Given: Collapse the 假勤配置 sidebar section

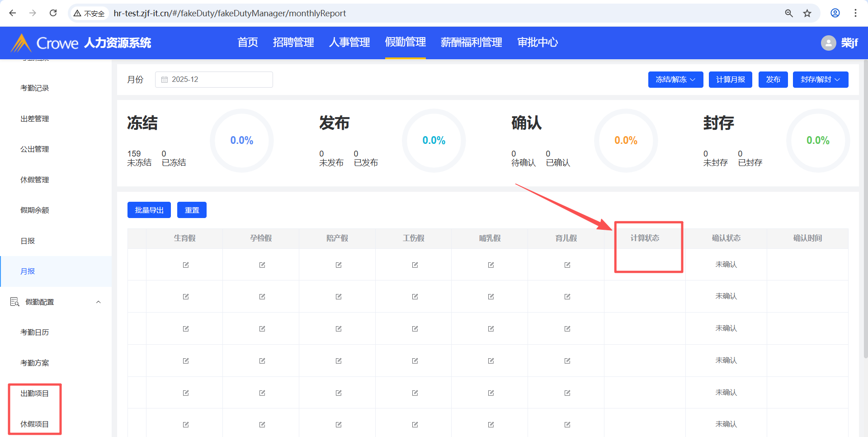Looking at the screenshot, I should click(x=98, y=302).
